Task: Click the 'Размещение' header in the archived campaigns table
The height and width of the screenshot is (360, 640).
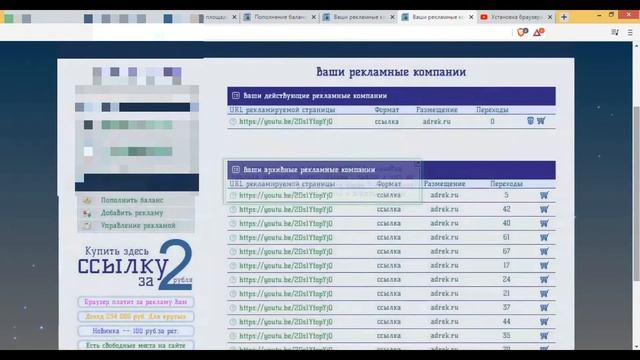Action: pyautogui.click(x=444, y=184)
